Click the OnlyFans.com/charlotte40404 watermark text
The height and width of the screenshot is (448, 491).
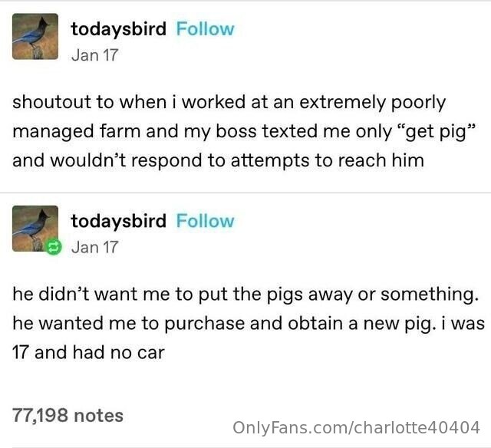tap(356, 427)
